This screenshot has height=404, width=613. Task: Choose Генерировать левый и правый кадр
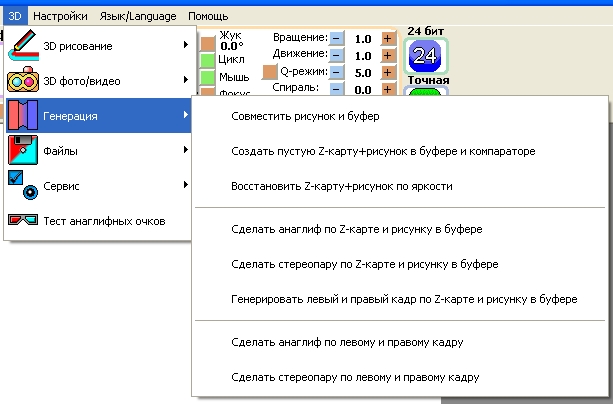pos(400,299)
